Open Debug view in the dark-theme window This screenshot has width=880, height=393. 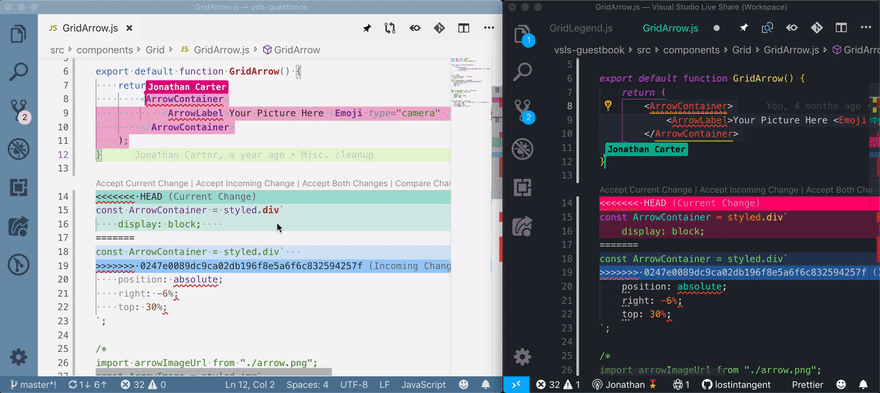tap(522, 149)
